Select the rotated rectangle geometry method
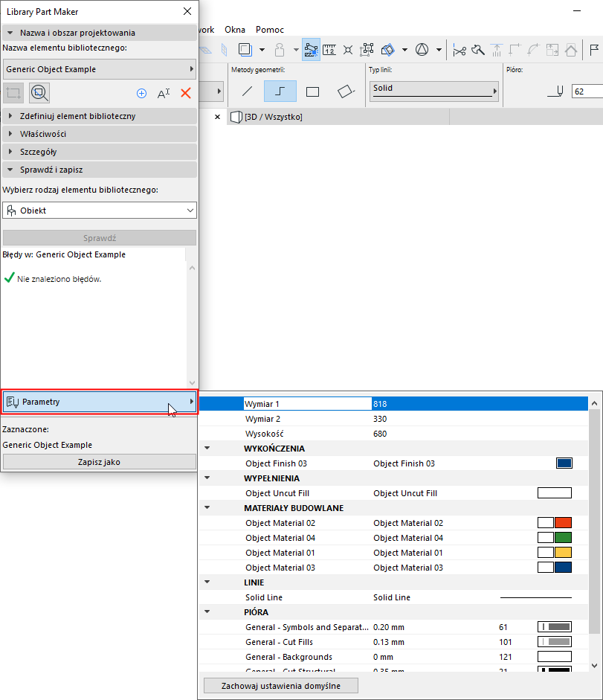This screenshot has width=603, height=700. click(345, 91)
